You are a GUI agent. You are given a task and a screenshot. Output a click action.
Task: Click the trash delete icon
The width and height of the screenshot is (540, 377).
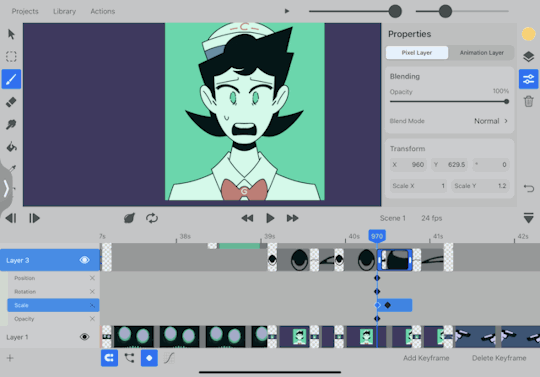pos(528,102)
